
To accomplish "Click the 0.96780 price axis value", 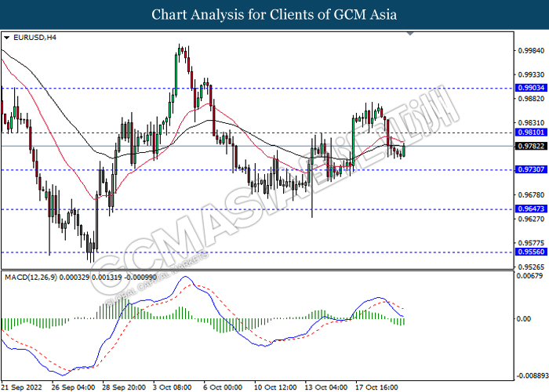I will point(531,195).
